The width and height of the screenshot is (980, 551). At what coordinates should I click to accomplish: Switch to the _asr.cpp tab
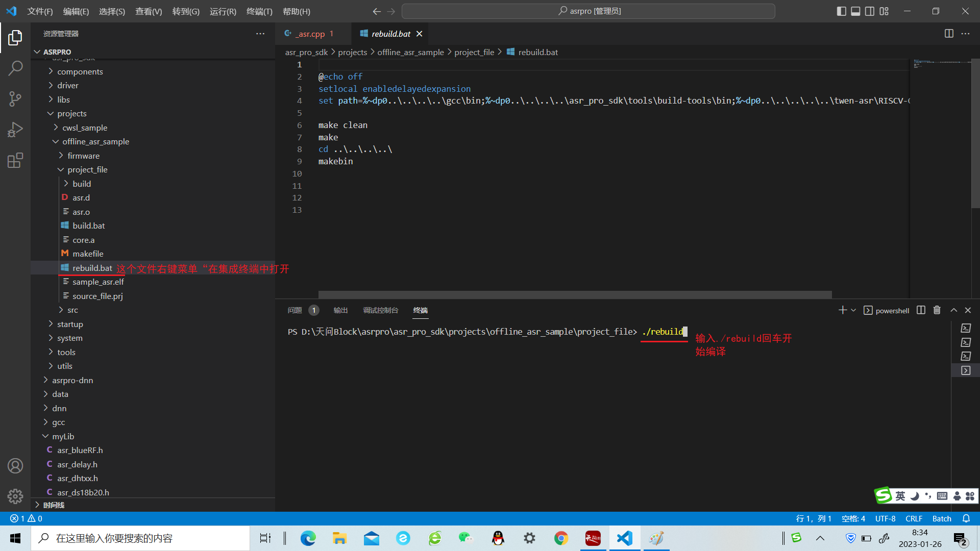(x=311, y=34)
